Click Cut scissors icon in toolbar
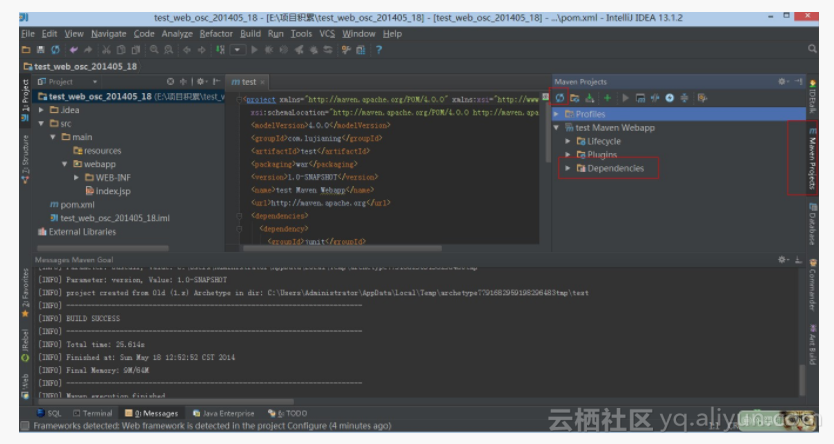The width and height of the screenshot is (834, 444). point(106,50)
